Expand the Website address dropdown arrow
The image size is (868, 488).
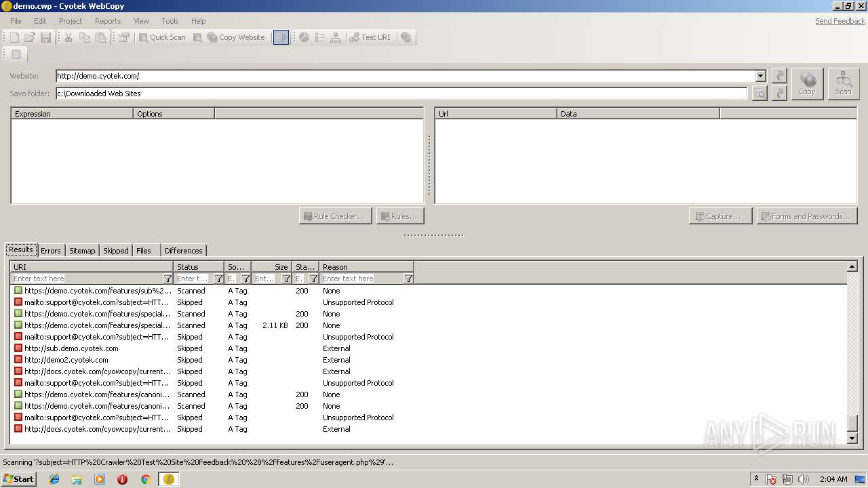point(760,76)
